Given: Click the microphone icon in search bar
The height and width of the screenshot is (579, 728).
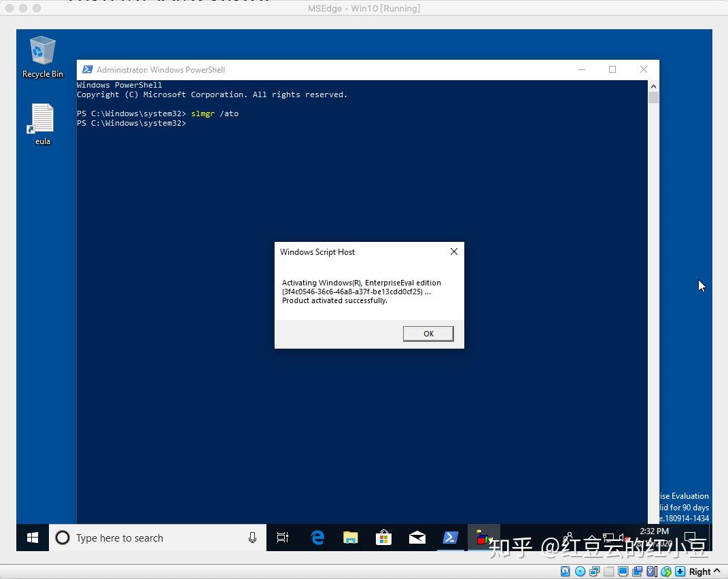Looking at the screenshot, I should click(252, 538).
